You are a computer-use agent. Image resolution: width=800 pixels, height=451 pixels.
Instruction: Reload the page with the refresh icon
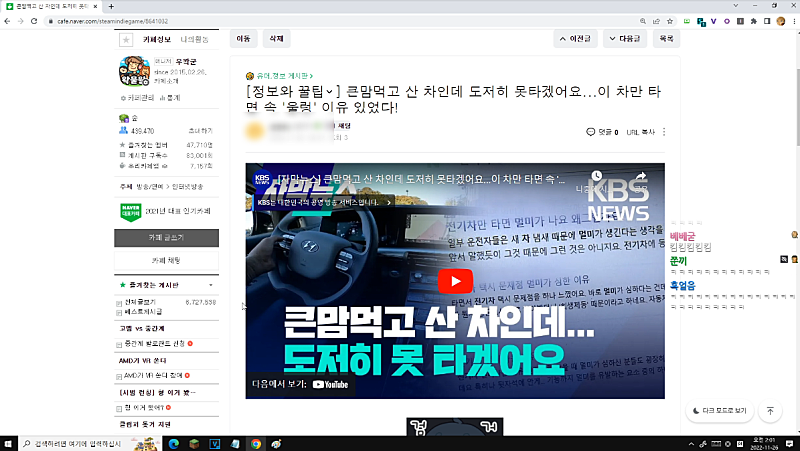click(34, 21)
